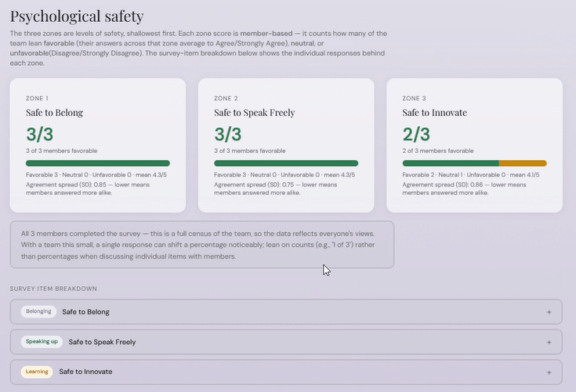Screen dimensions: 576x392
Task: Click the Speaking up tag badge
Action: [x=42, y=342]
